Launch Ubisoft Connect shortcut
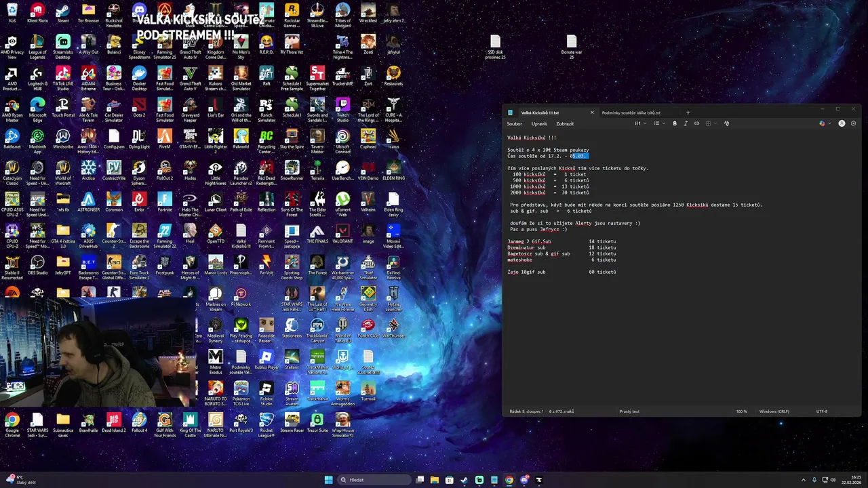The height and width of the screenshot is (488, 868). click(x=342, y=141)
